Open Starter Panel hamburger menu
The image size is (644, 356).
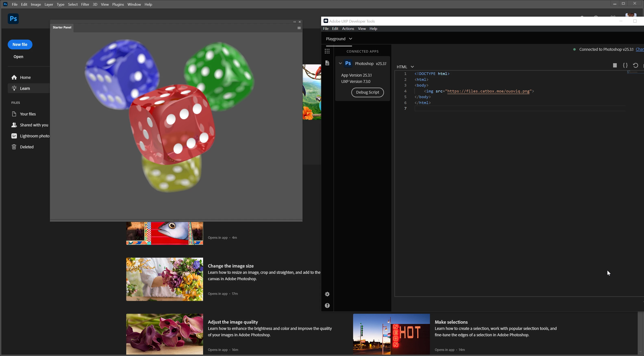click(299, 28)
